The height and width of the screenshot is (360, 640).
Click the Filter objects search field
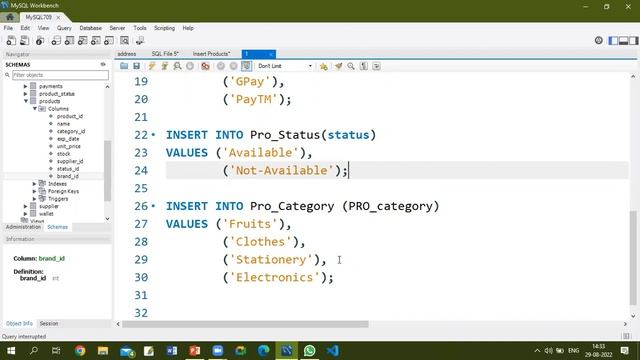tap(60, 75)
